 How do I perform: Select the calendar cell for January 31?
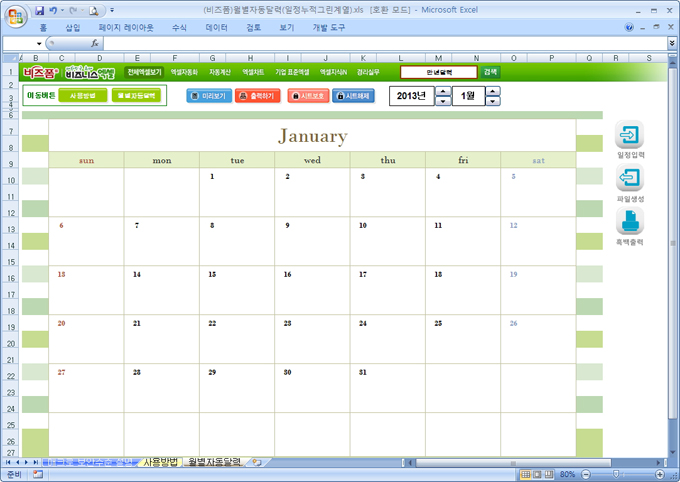[x=387, y=388]
